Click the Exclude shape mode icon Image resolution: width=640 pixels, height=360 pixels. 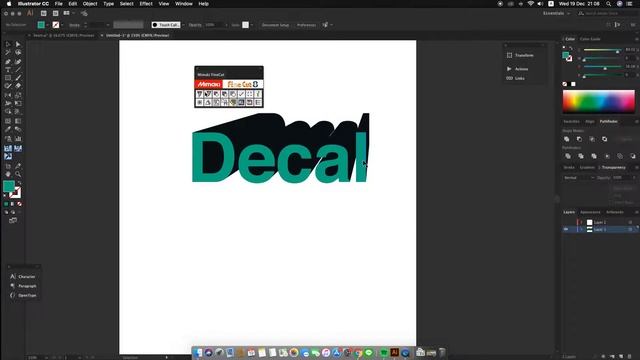tap(604, 139)
